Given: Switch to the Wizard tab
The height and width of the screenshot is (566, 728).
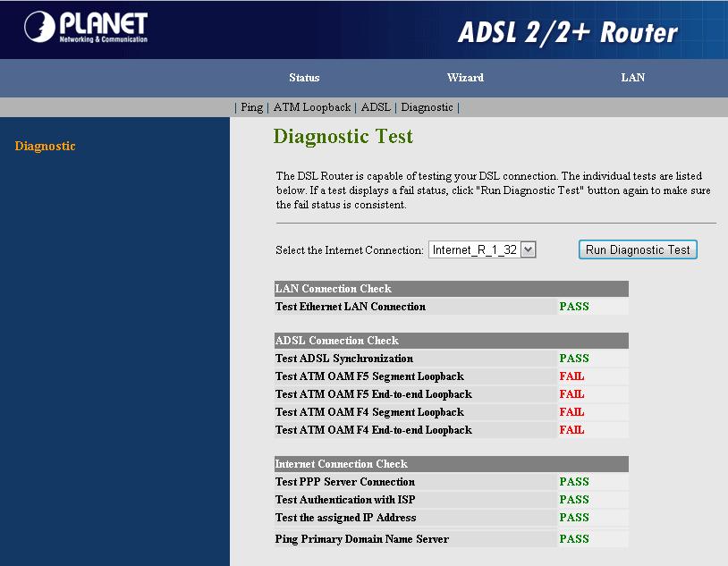Looking at the screenshot, I should tap(465, 78).
